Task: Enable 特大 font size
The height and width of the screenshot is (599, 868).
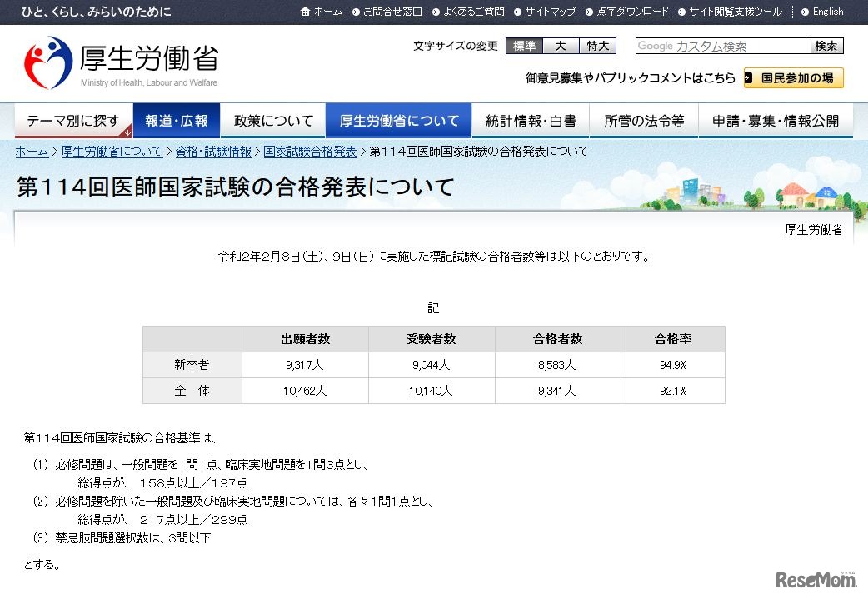Action: point(596,47)
